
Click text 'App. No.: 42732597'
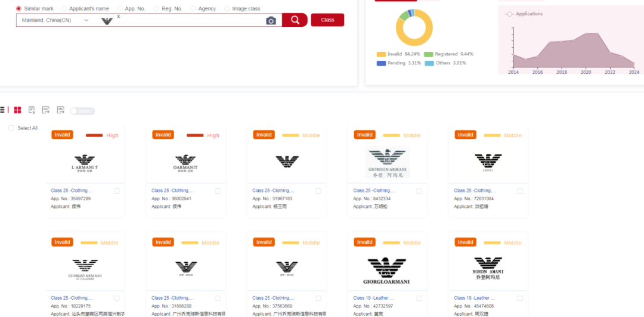point(373,306)
